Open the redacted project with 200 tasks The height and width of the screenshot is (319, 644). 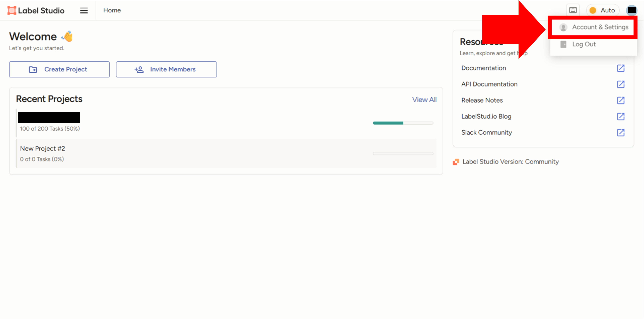tap(226, 123)
